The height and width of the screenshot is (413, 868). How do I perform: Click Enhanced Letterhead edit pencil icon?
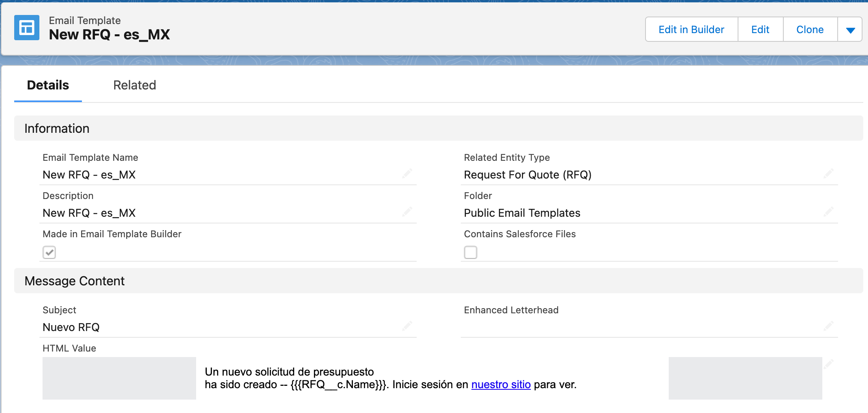pos(829,326)
